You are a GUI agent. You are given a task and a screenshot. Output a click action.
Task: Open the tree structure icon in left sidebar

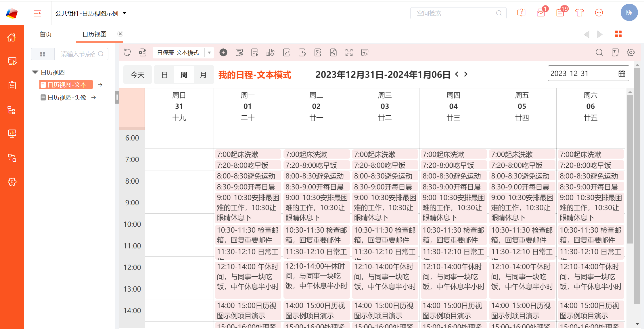pyautogui.click(x=12, y=110)
